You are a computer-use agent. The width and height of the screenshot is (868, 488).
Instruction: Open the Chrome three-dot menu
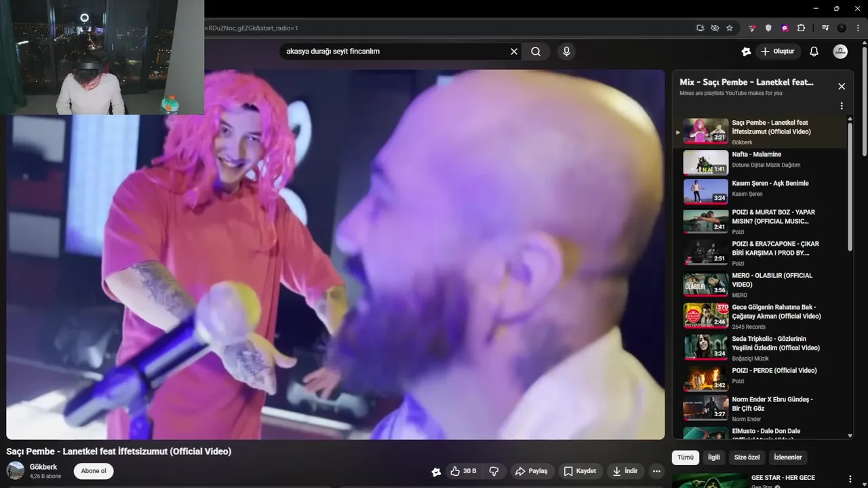[856, 28]
